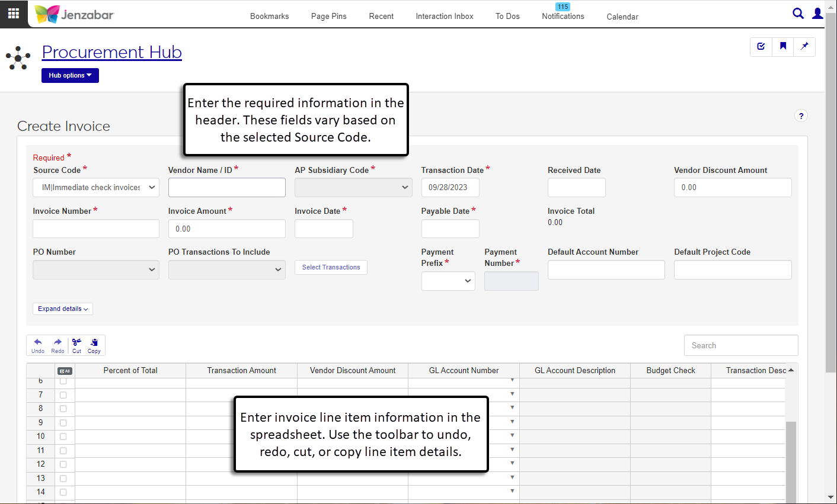
Task: Open the Interaction Inbox tab
Action: coord(444,17)
